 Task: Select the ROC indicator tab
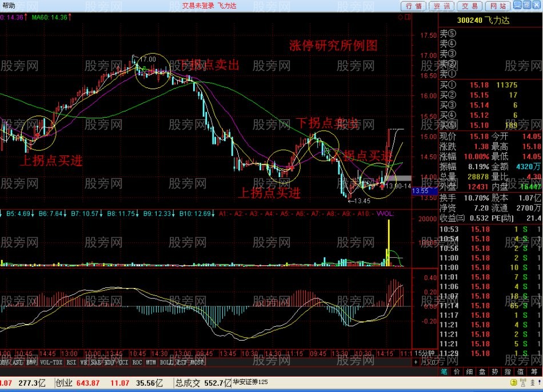(137, 362)
